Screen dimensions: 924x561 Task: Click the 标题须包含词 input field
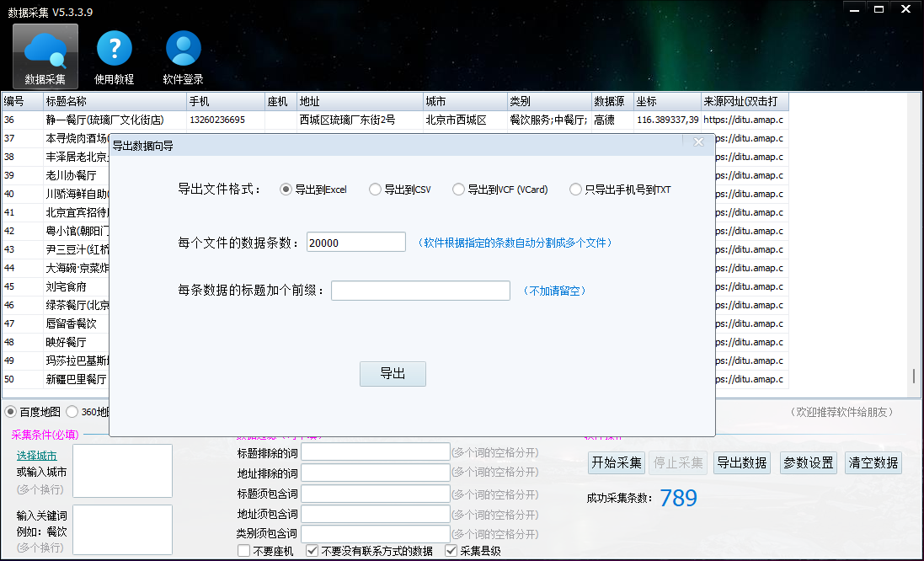376,494
